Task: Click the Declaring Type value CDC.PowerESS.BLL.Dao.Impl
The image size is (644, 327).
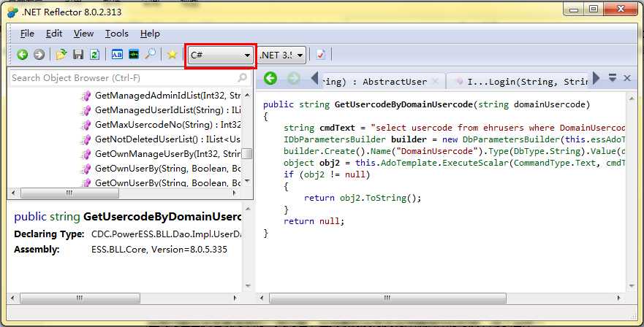Action: pos(167,234)
